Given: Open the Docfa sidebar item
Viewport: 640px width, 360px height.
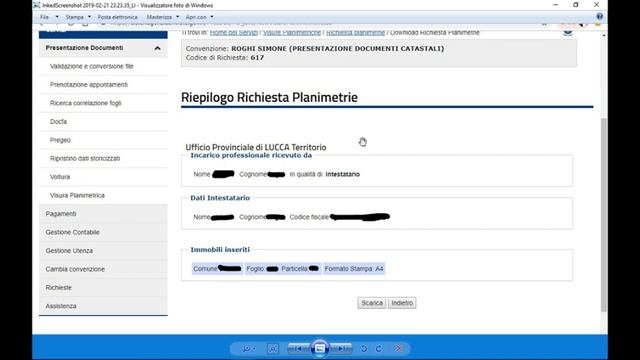Looking at the screenshot, I should point(58,122).
